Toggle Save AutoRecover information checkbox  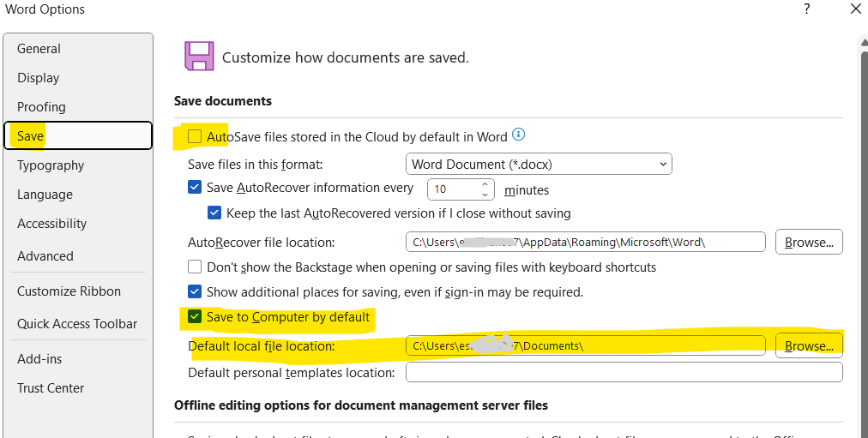pos(195,187)
